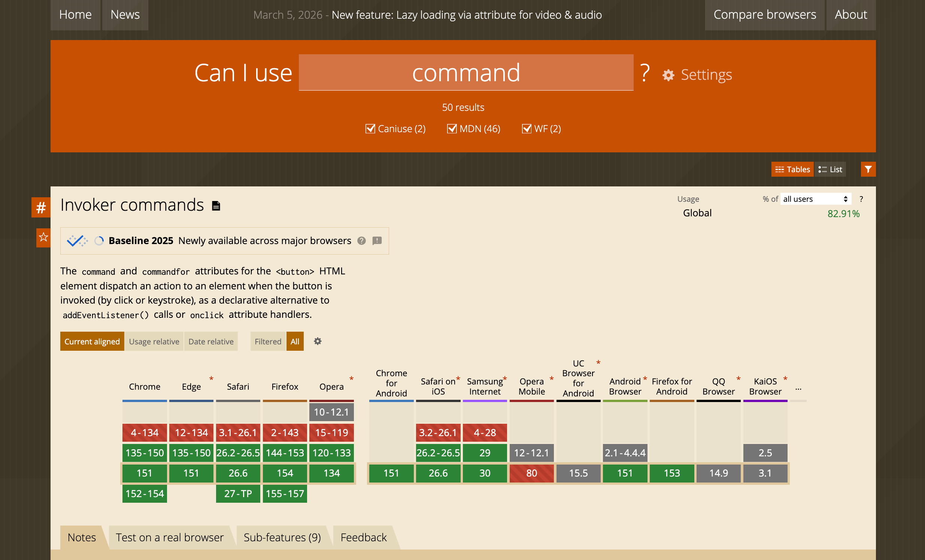Click the Edge notes asterisk
Screen dimensions: 925x560
click(211, 378)
